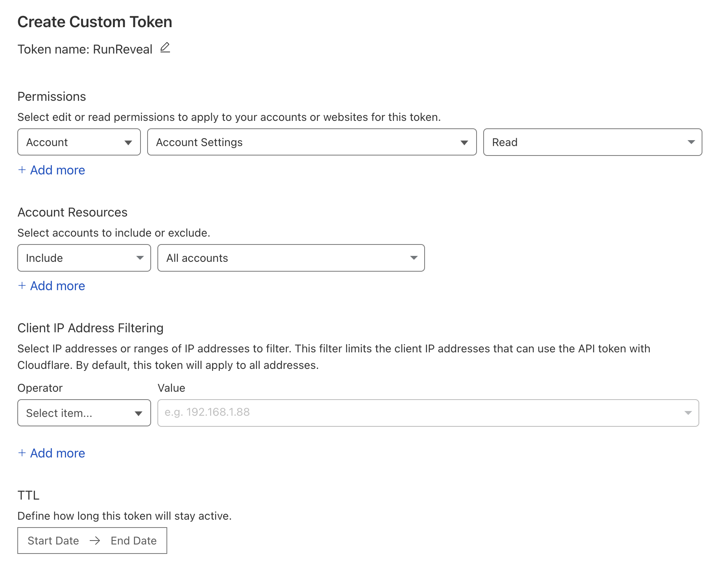
Task: Click the plus icon under Permissions
Action: (22, 170)
